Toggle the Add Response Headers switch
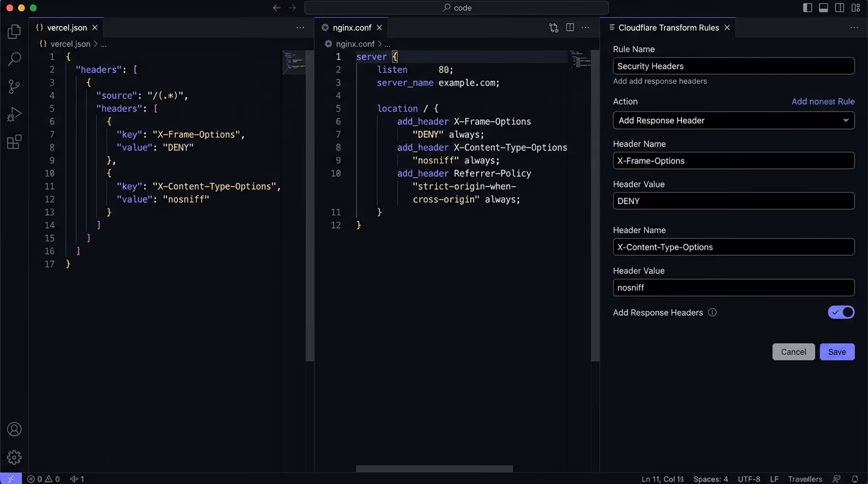 (x=841, y=312)
